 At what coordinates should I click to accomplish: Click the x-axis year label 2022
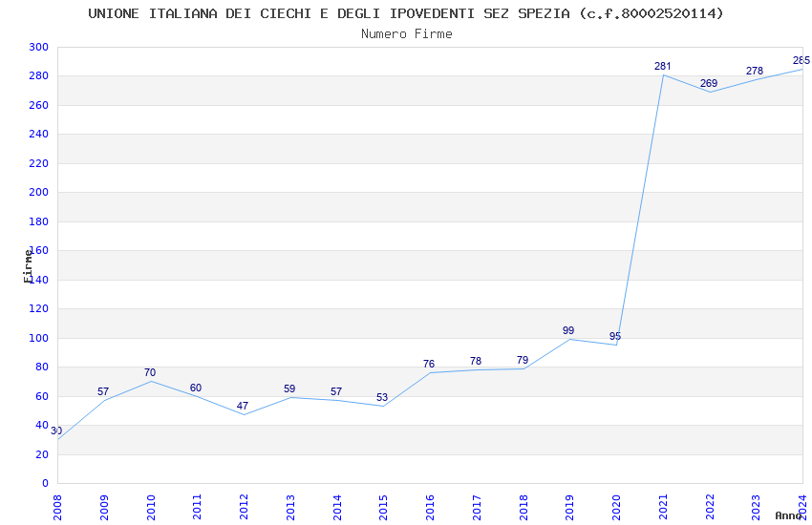click(x=710, y=507)
